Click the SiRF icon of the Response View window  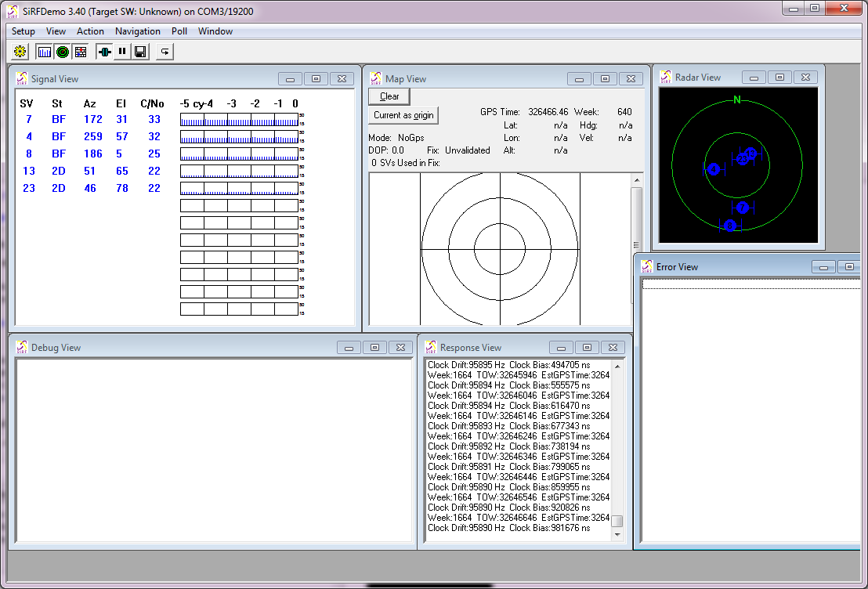[x=431, y=348]
